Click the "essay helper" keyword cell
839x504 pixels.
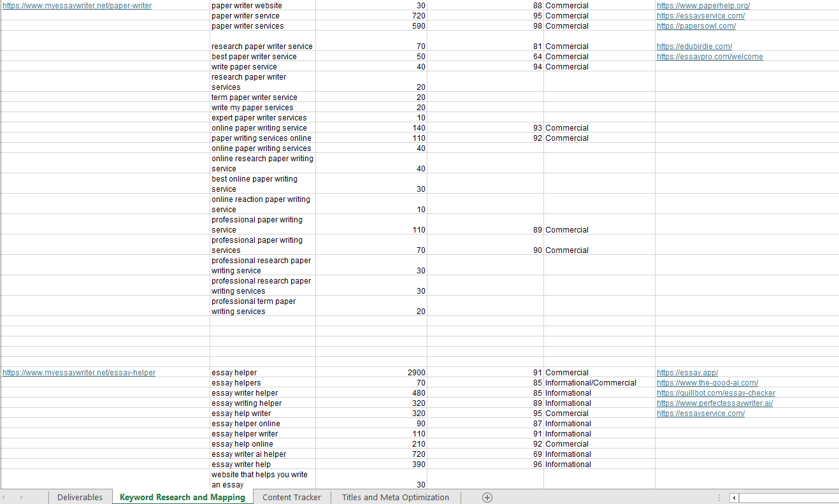(x=262, y=373)
